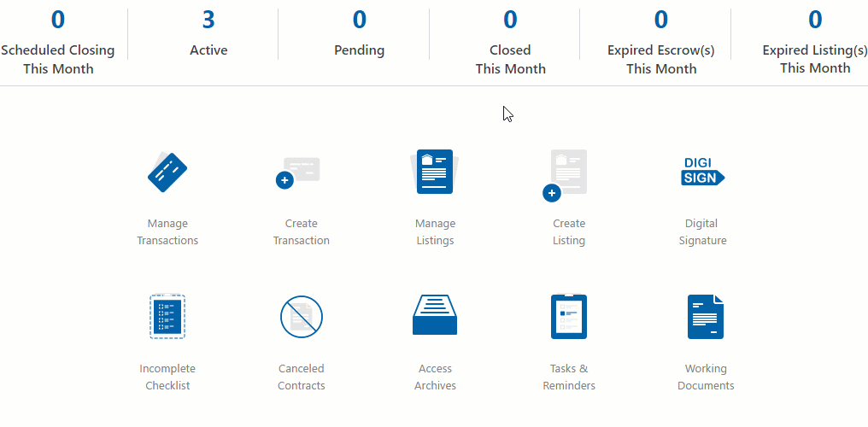Click the 'Tasks & Reminders' label
This screenshot has height=427, width=868.
click(x=569, y=377)
